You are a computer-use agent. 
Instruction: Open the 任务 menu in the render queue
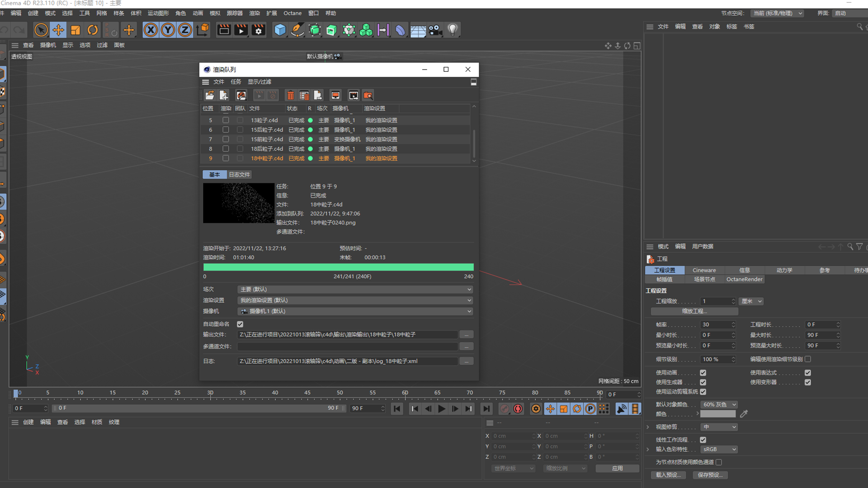pyautogui.click(x=236, y=82)
